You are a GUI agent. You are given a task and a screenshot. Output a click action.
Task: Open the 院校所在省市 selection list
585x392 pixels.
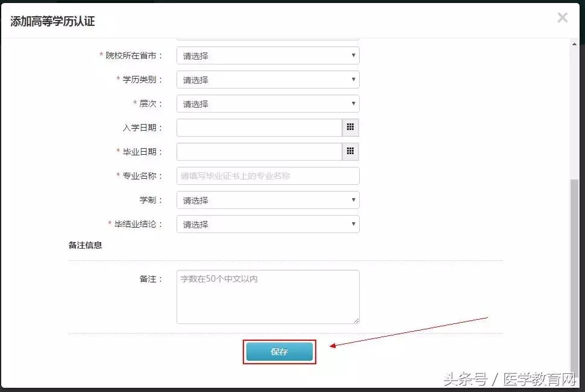point(265,55)
